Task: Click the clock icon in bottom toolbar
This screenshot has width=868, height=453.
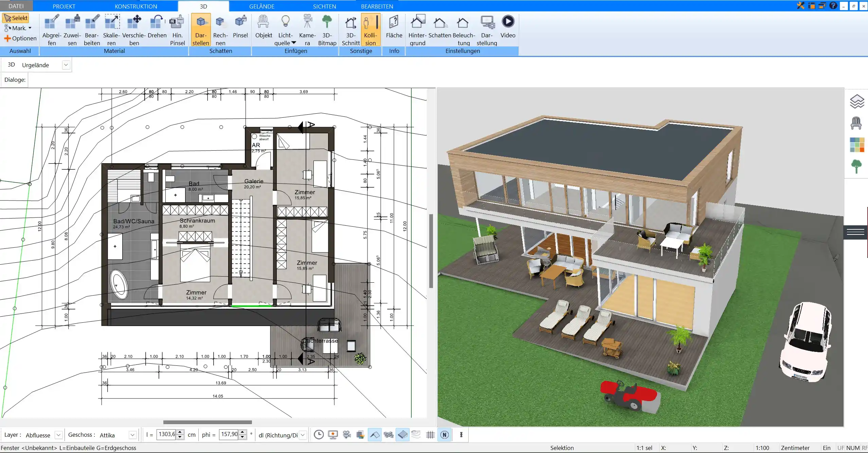Action: click(x=319, y=435)
